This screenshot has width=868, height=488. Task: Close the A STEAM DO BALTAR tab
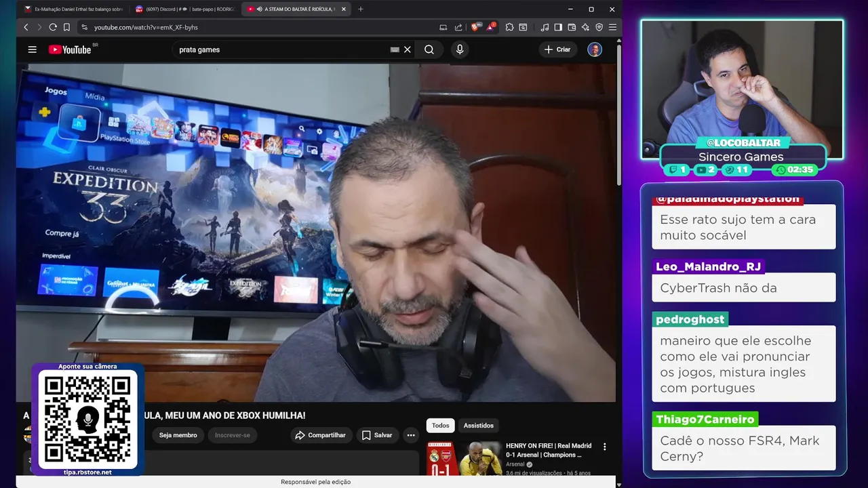click(x=344, y=9)
